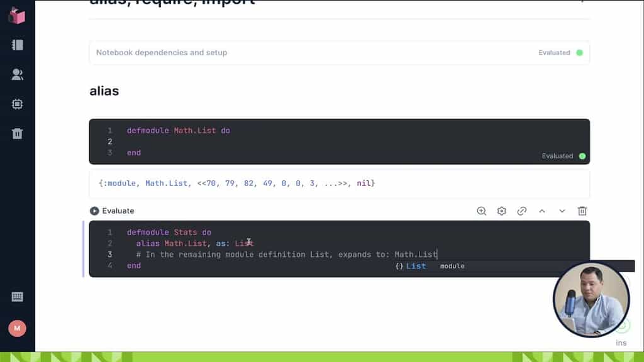Click the Livebook logo
Viewport: 644px width, 362px height.
[16, 16]
